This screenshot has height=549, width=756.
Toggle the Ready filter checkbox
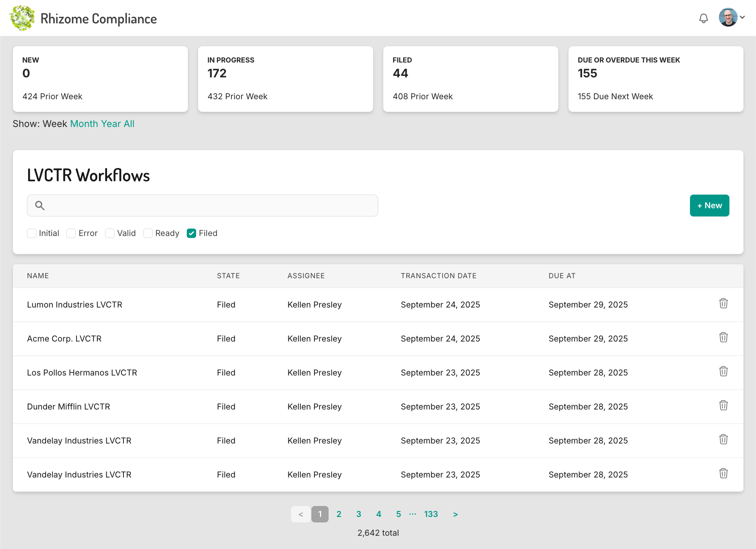[148, 233]
